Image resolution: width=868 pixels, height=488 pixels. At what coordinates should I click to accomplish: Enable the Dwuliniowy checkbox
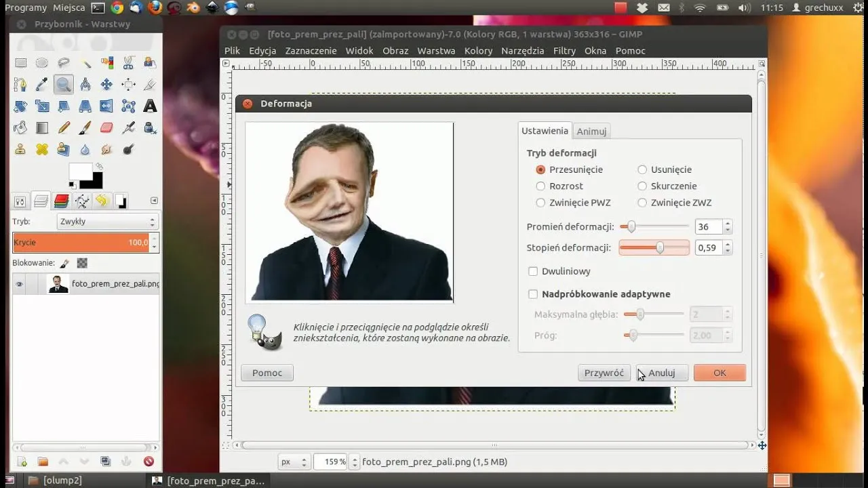tap(533, 272)
